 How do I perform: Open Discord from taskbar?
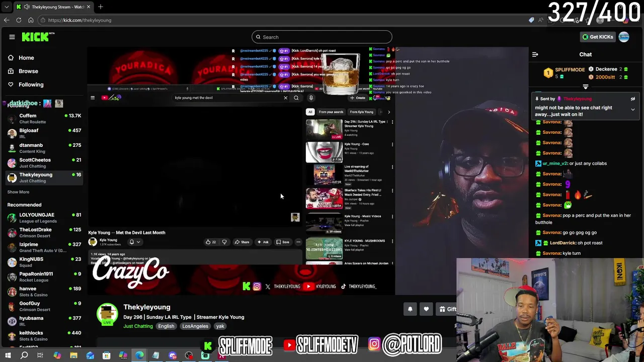click(173, 355)
